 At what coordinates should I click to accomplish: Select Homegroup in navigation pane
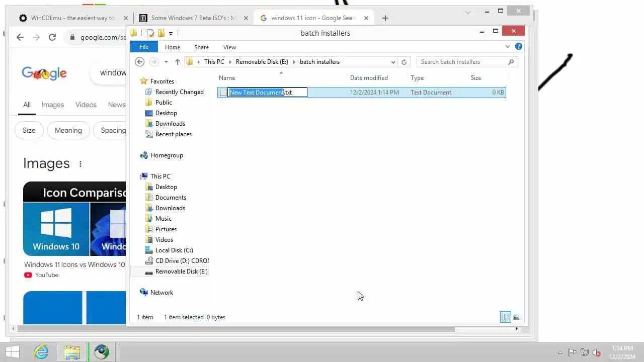click(167, 155)
